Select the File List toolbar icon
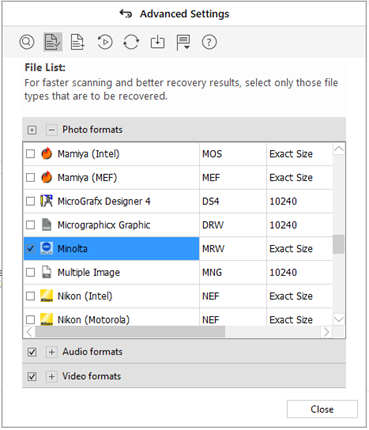Screen dimensions: 369x430 click(x=53, y=42)
